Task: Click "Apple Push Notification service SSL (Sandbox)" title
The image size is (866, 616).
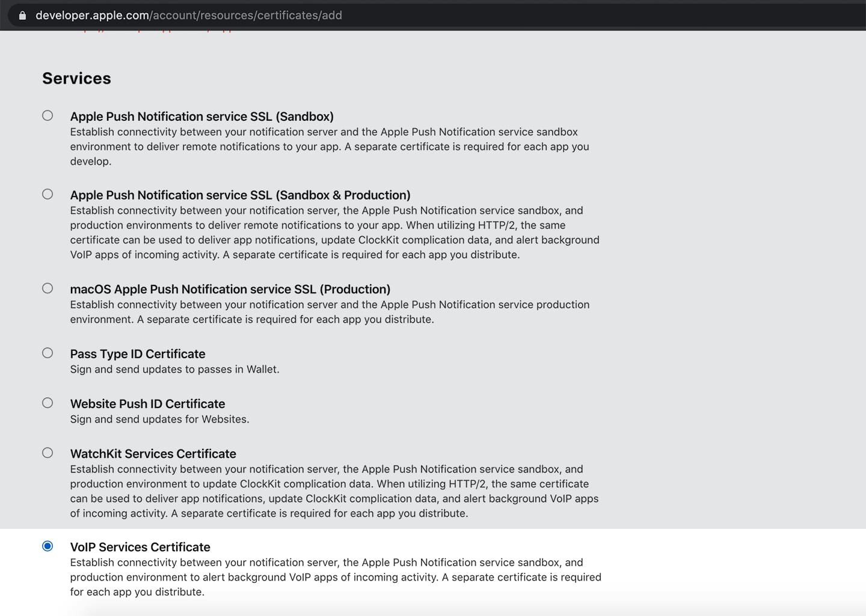Action: [201, 117]
